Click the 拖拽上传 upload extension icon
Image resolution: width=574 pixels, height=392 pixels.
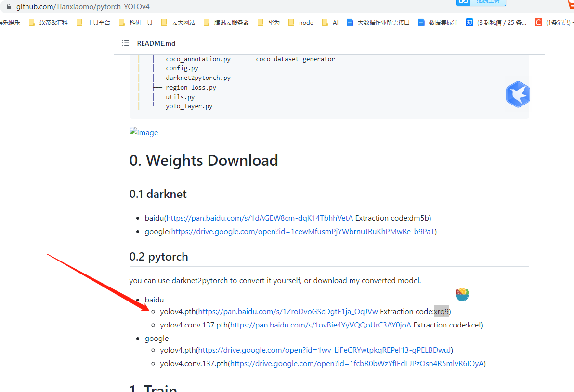point(481,3)
